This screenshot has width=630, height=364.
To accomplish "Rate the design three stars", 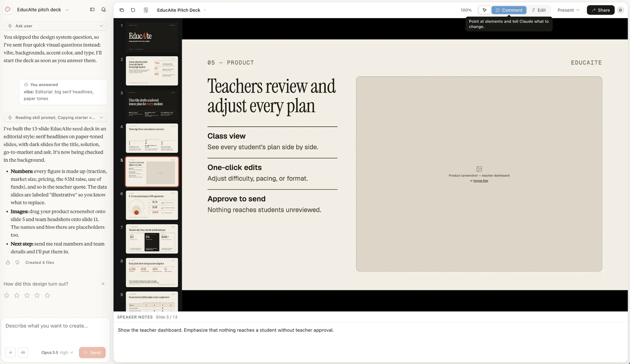I will [27, 295].
